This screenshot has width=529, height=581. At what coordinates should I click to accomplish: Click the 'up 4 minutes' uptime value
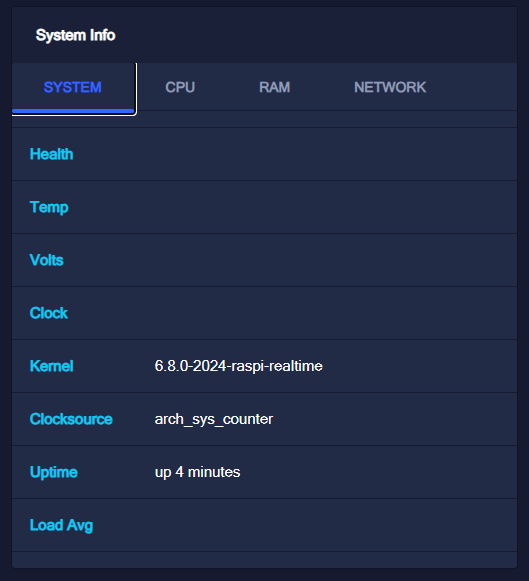pyautogui.click(x=197, y=472)
